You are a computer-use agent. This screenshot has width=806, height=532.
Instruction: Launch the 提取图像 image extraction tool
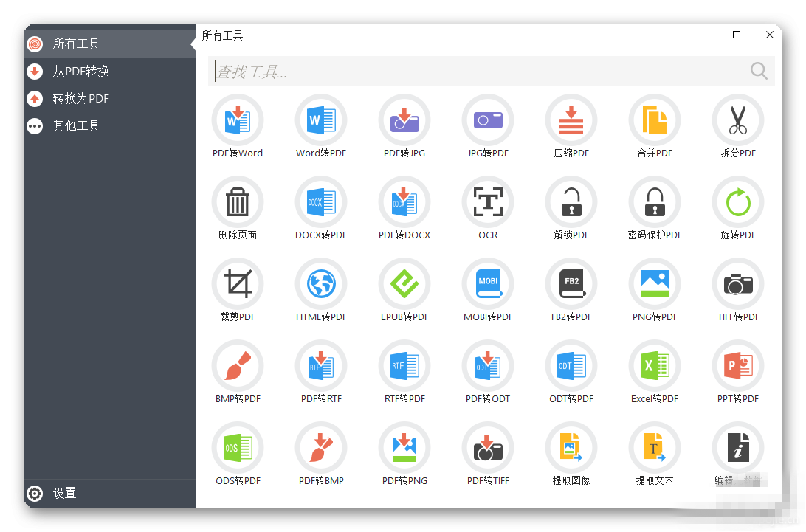[x=571, y=455]
